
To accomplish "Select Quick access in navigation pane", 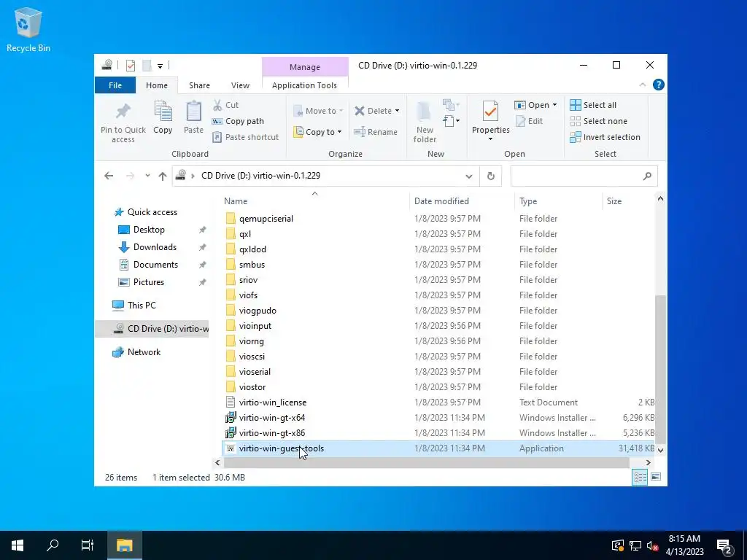I will 152,212.
